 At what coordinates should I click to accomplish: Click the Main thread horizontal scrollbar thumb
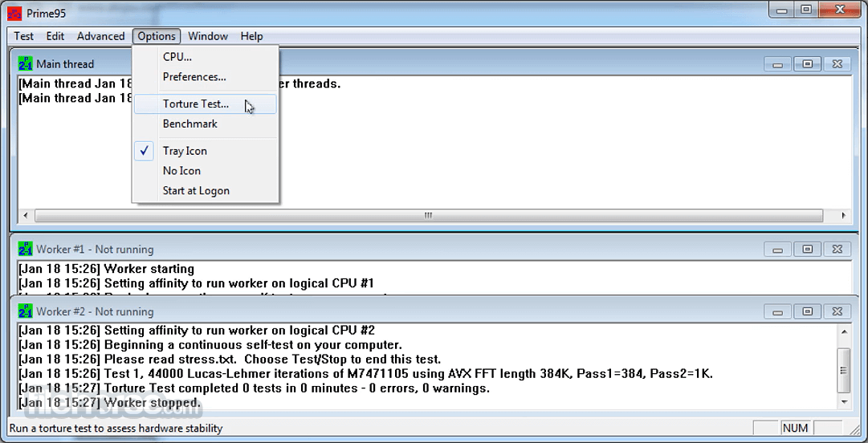pyautogui.click(x=429, y=215)
